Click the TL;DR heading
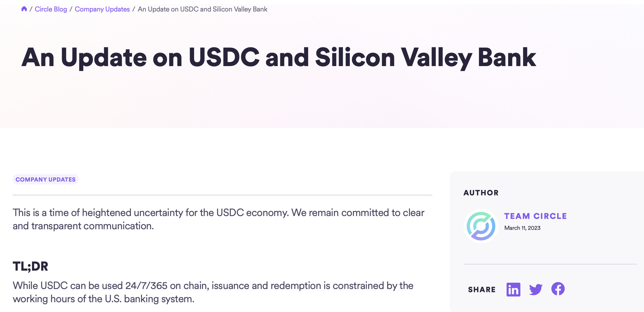 pos(30,266)
